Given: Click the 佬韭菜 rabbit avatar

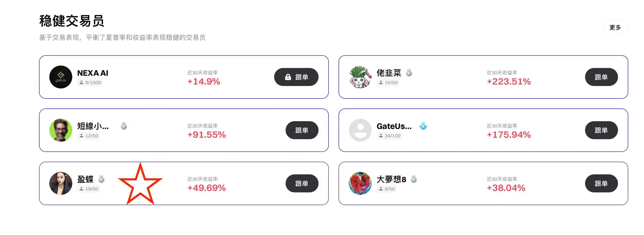Looking at the screenshot, I should [360, 77].
